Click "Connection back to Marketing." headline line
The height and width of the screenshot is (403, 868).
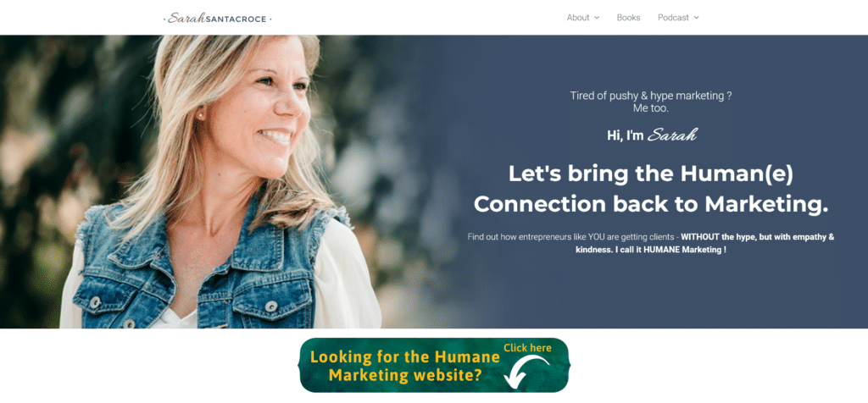point(650,204)
